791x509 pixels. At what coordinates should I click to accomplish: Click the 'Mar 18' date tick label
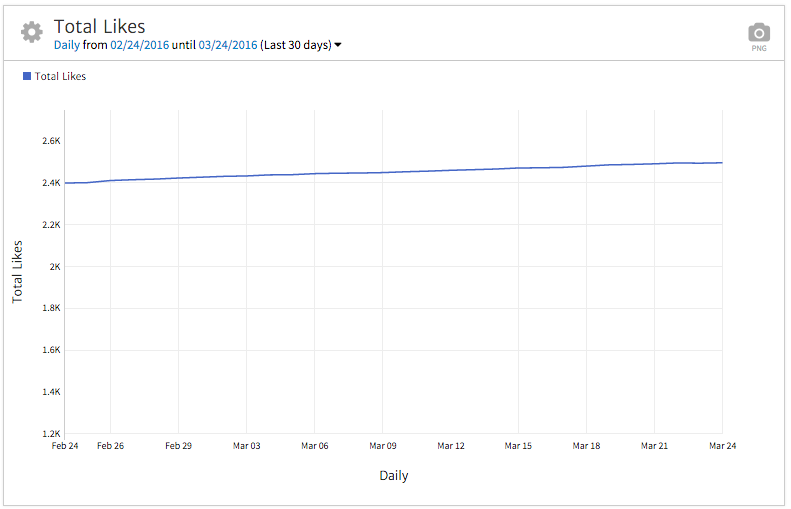click(586, 446)
